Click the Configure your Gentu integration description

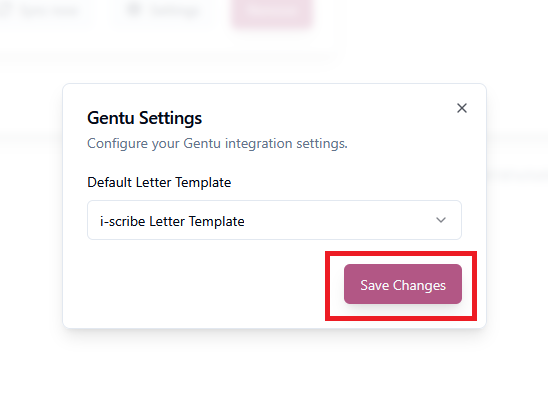point(217,144)
